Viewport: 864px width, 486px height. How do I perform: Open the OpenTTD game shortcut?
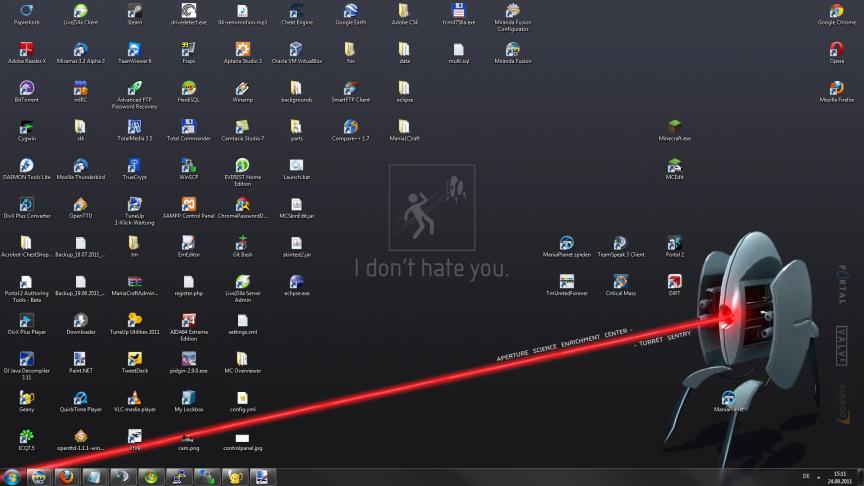click(x=80, y=208)
